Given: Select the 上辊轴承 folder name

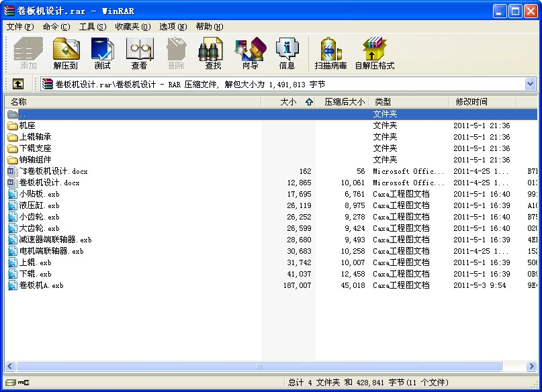Looking at the screenshot, I should point(35,137).
